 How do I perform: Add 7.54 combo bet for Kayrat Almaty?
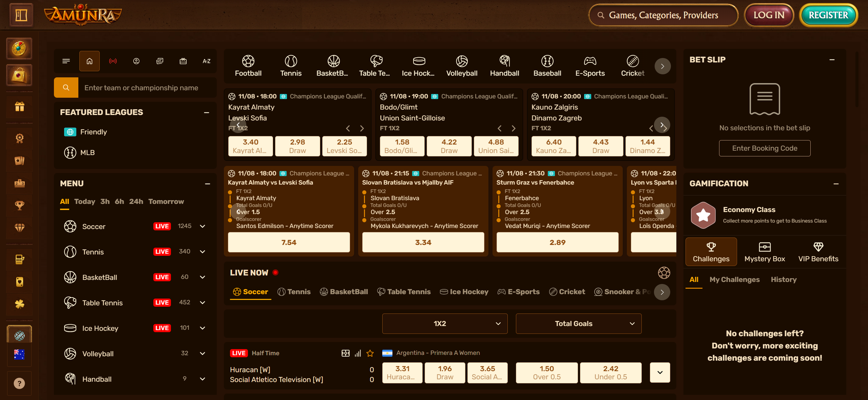point(289,242)
